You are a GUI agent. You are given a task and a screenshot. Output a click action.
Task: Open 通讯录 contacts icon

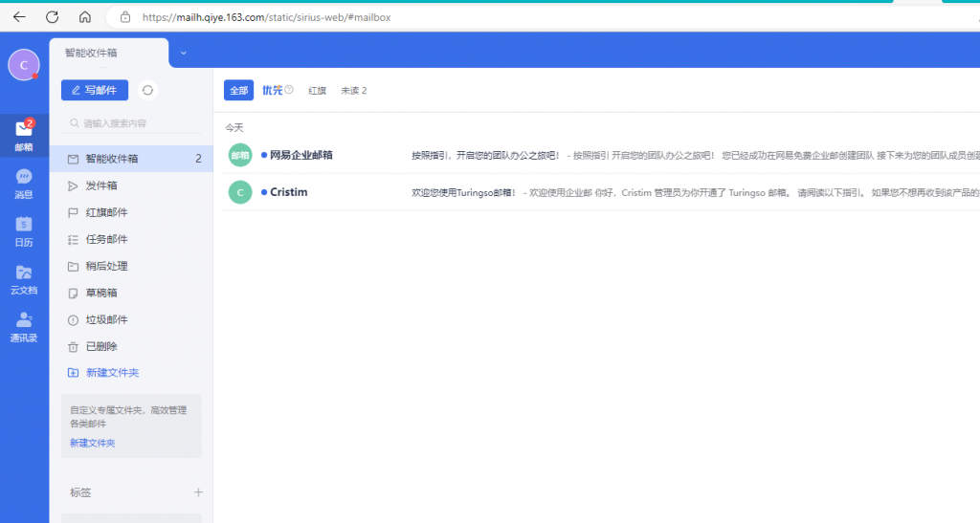coord(24,327)
